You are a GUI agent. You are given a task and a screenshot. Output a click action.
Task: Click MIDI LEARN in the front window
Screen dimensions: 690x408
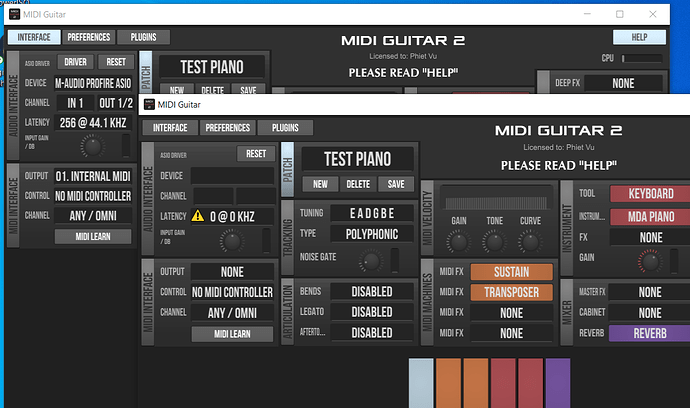click(232, 334)
